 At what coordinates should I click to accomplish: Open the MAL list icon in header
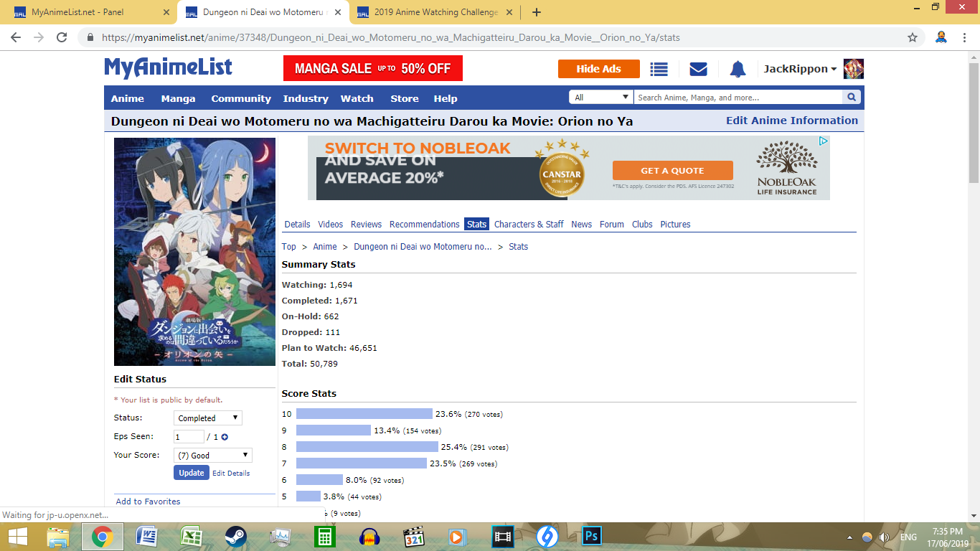point(659,69)
